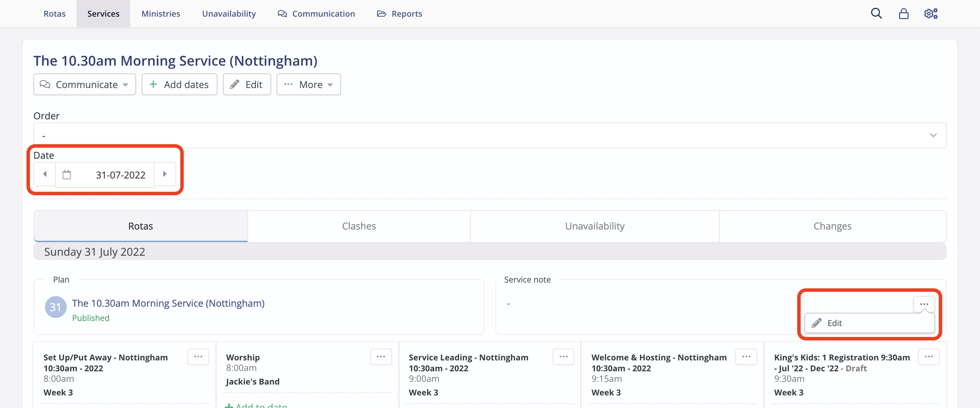980x408 pixels.
Task: Click the search magnifier icon
Action: [x=876, y=14]
